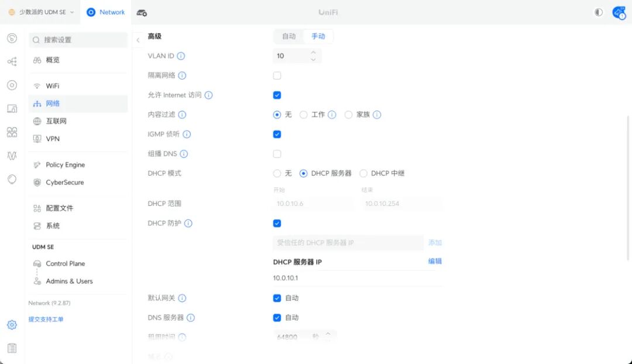Screen dimensions: 632x364
Task: Open the client devices icon in left rail
Action: [12, 108]
